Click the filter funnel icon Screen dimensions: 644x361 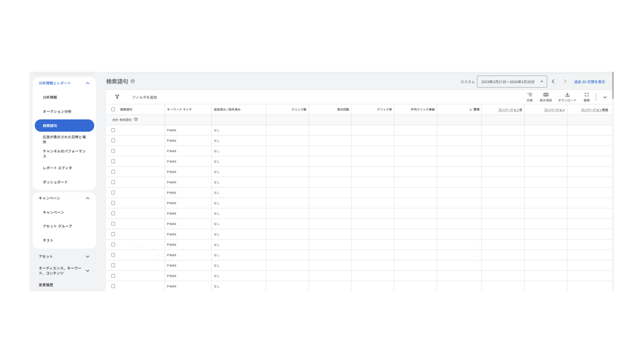pyautogui.click(x=117, y=97)
